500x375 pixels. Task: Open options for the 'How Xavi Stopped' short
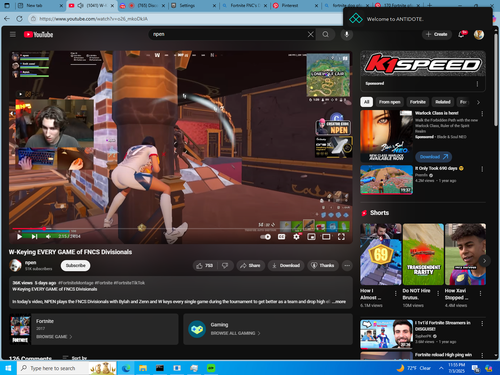[x=480, y=294]
